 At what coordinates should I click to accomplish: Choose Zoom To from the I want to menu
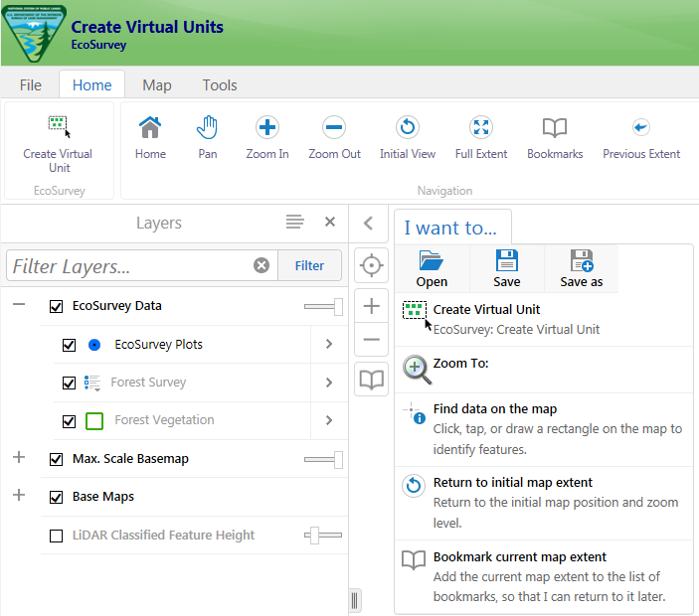pyautogui.click(x=544, y=370)
